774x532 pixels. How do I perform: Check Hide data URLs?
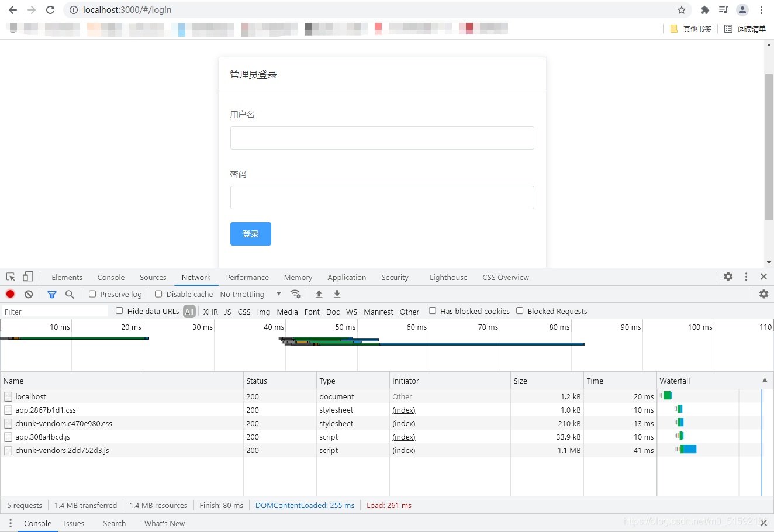(119, 310)
